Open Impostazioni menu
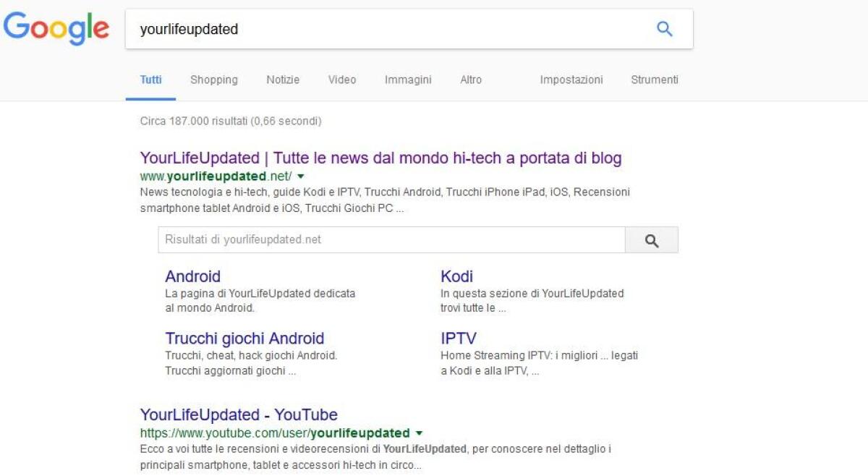Viewport: 868px width, 476px height. pos(571,80)
